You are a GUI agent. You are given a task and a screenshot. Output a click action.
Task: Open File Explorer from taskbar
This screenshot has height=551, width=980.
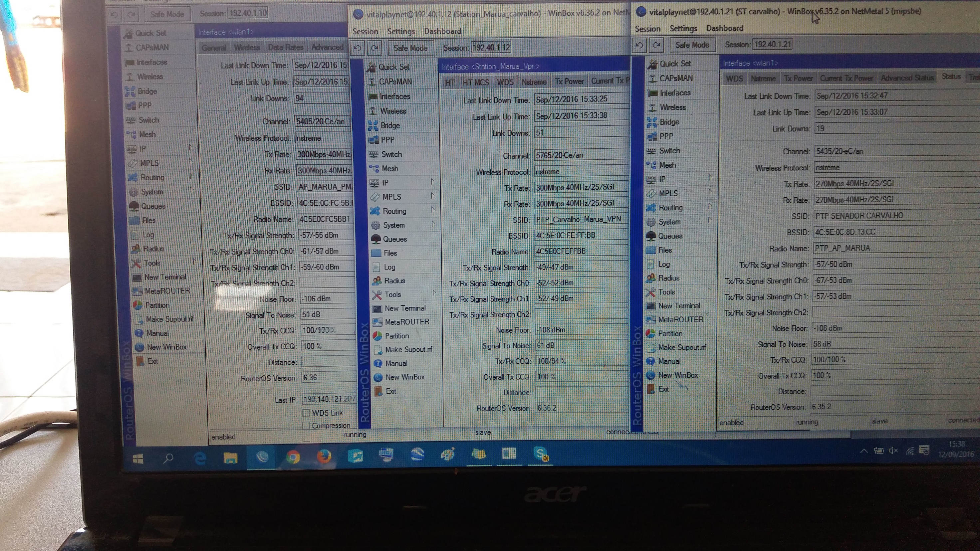click(230, 458)
